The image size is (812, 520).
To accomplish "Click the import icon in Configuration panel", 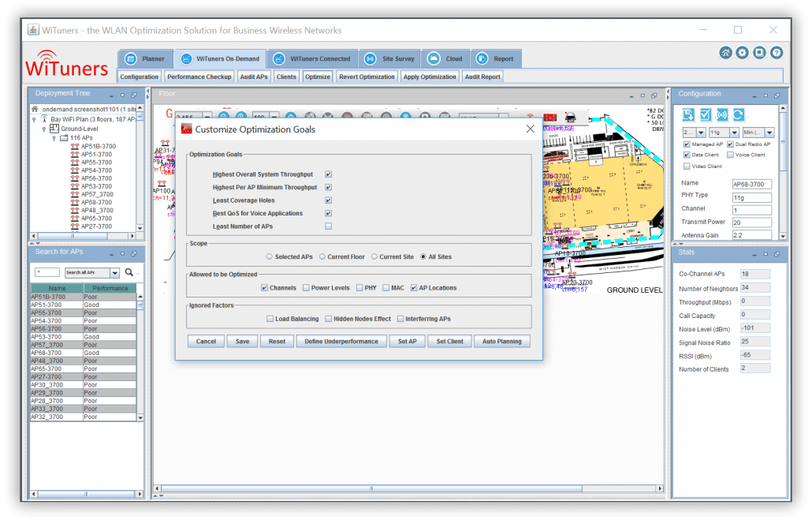I will click(688, 114).
